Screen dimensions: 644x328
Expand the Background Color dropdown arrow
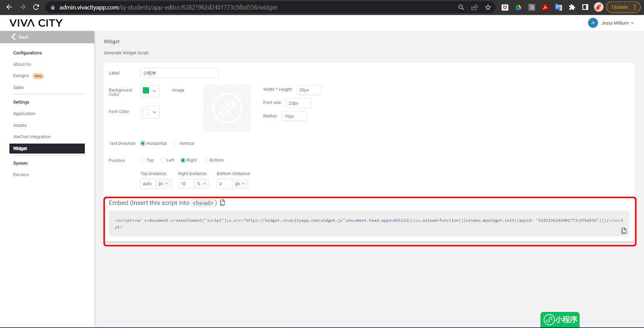point(155,91)
